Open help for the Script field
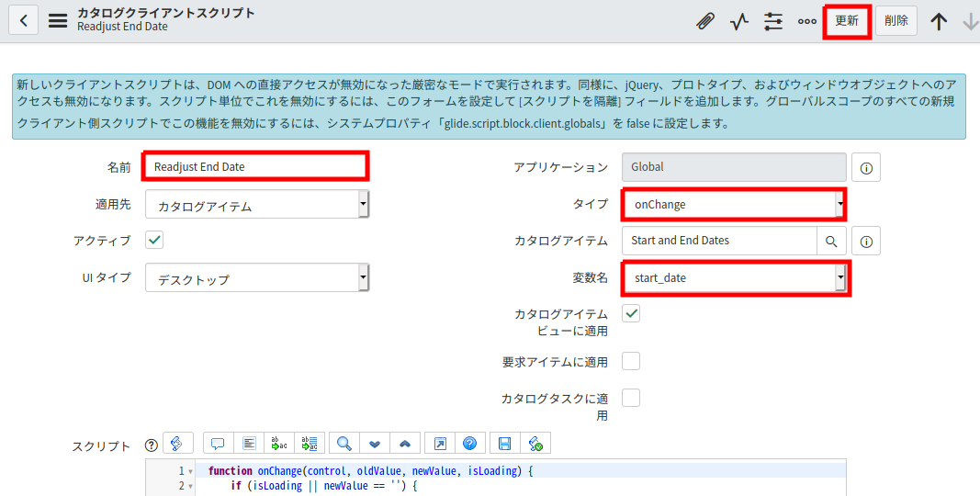980x496 pixels. point(151,445)
